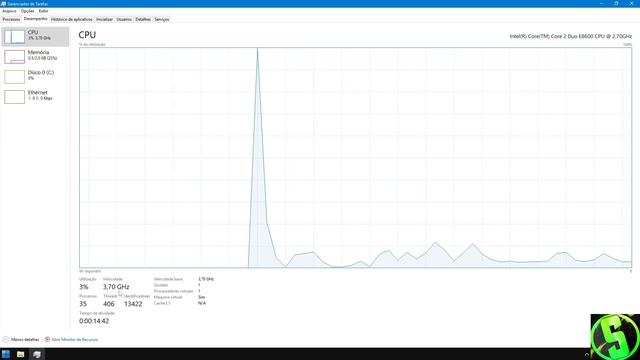Click the 406 threads count
The image size is (640, 360).
click(x=109, y=304)
